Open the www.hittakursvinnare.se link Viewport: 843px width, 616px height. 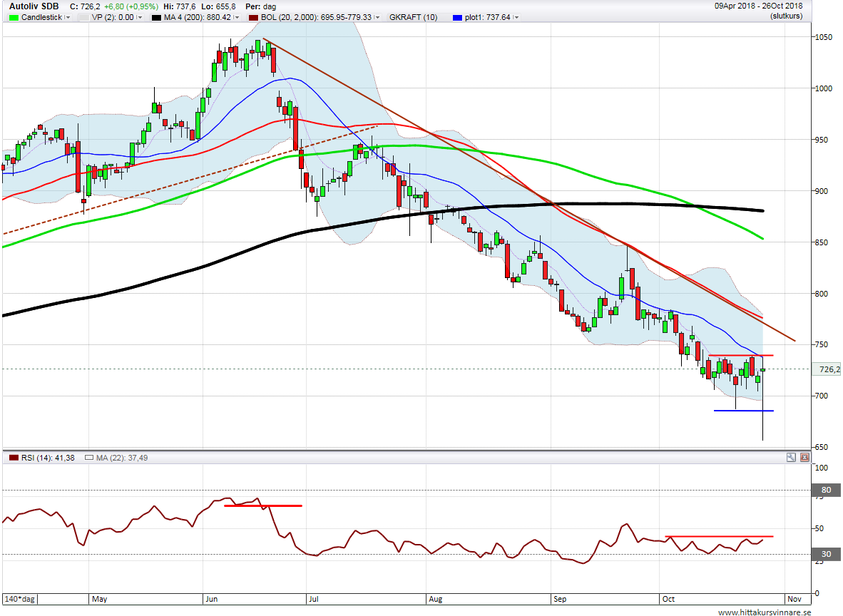[x=765, y=612]
